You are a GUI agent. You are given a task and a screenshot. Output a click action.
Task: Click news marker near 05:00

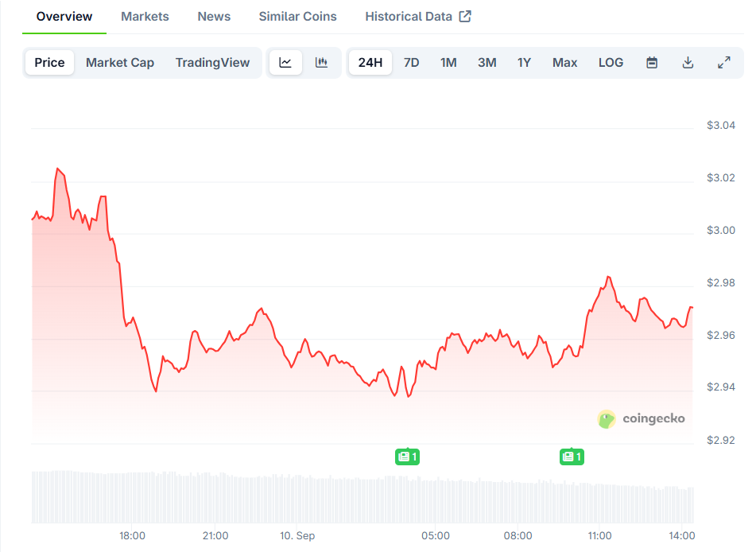(407, 457)
